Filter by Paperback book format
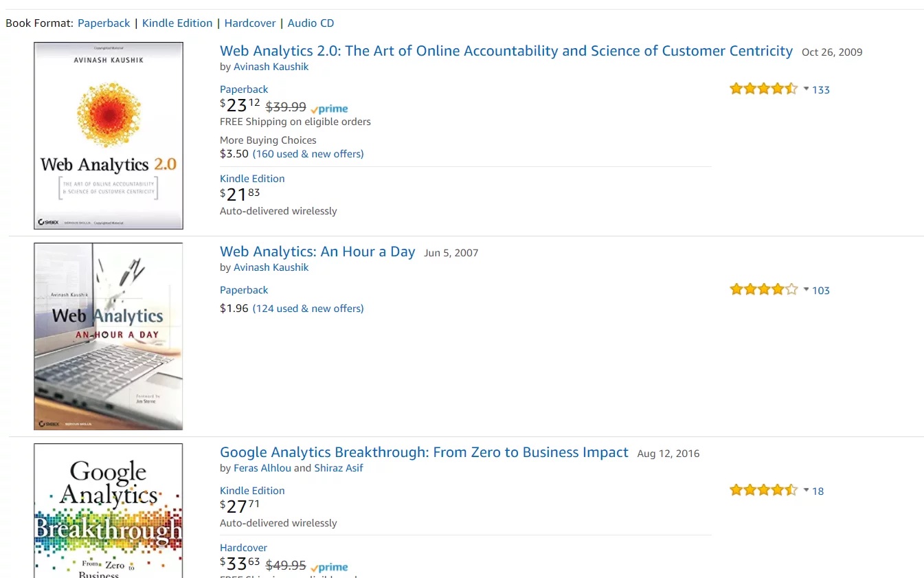 (x=104, y=23)
